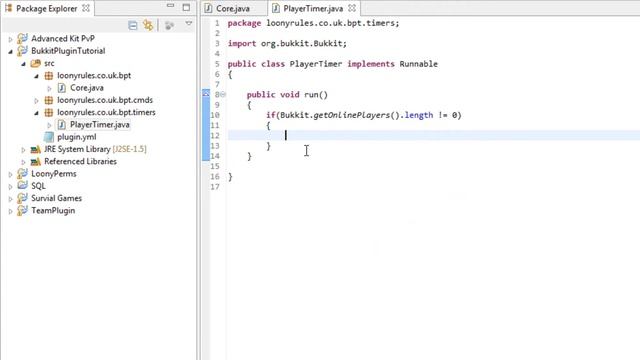The image size is (640, 360).
Task: Select the loonyrules.co.uk.bpt.cmds package label
Action: [x=105, y=100]
